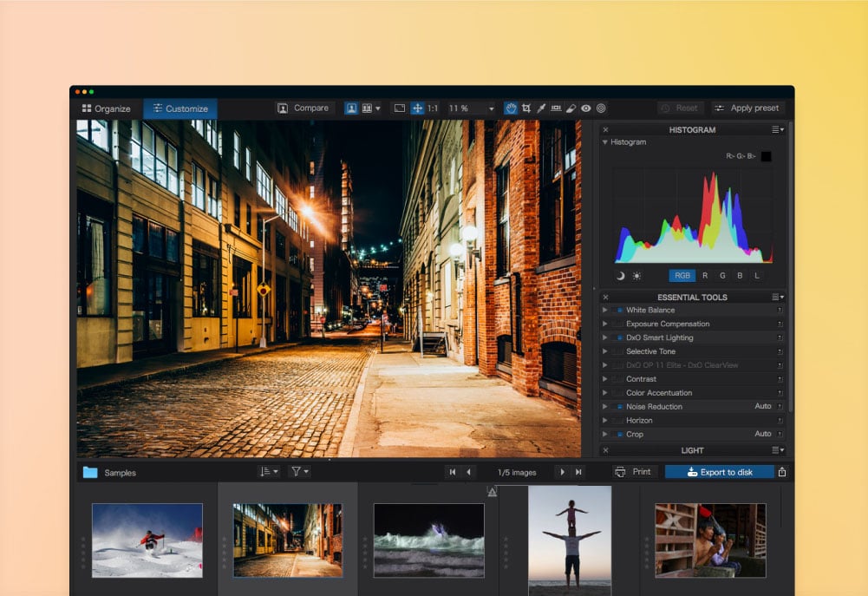Screen dimensions: 868x596
Task: Click the Apply preset button
Action: 747,108
